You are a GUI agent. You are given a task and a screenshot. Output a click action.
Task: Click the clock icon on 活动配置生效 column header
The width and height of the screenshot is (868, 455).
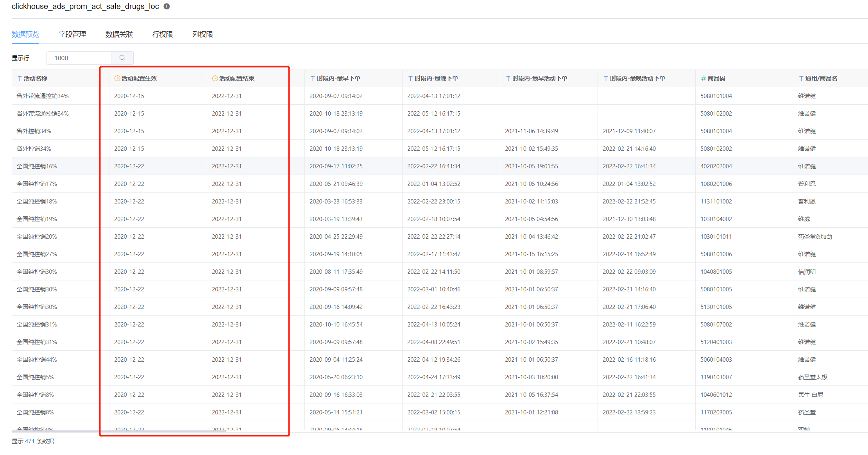[117, 78]
